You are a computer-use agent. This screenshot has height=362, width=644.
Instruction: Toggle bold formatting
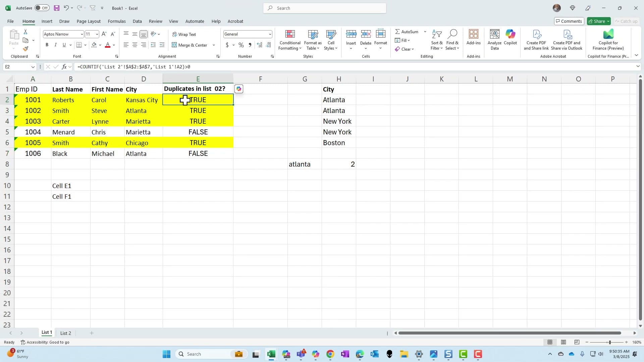point(47,45)
